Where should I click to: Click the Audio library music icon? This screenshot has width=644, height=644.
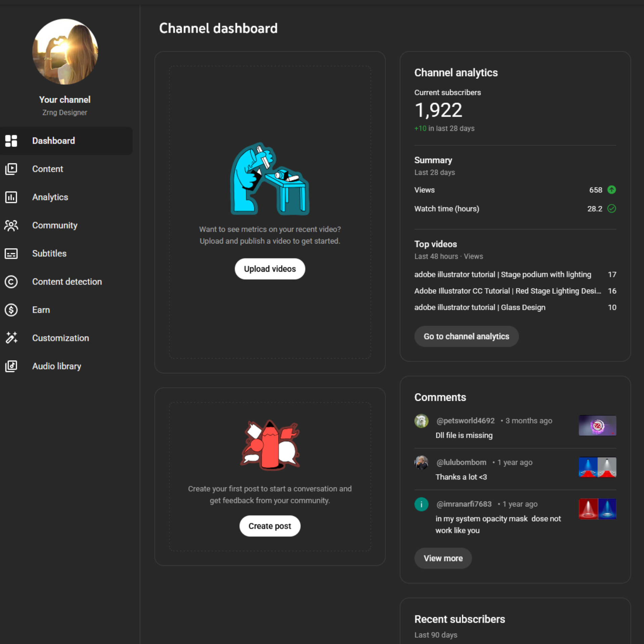pyautogui.click(x=11, y=366)
